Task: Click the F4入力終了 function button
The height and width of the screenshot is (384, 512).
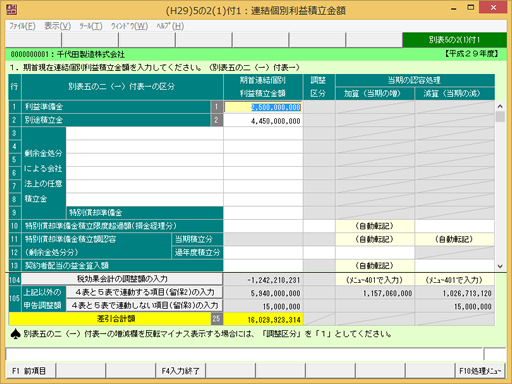Action: 180,371
